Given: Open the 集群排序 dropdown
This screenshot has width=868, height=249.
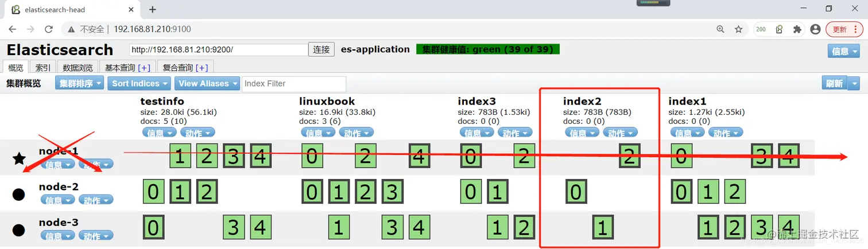Looking at the screenshot, I should coord(80,83).
